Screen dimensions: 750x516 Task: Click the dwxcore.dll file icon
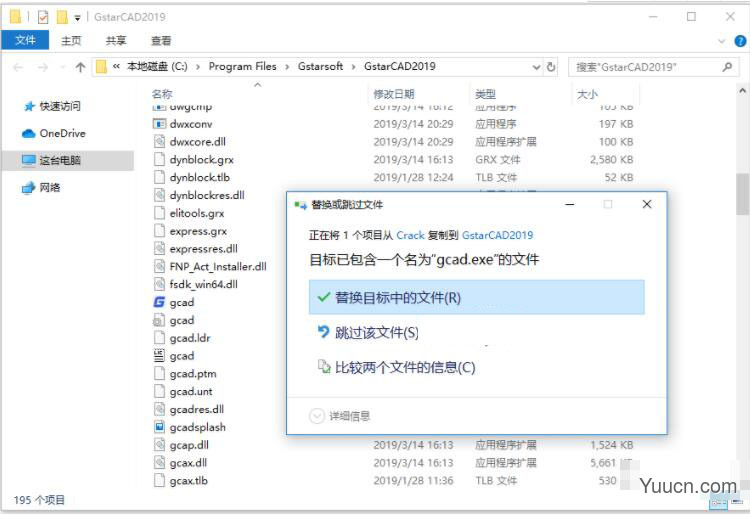[159, 142]
